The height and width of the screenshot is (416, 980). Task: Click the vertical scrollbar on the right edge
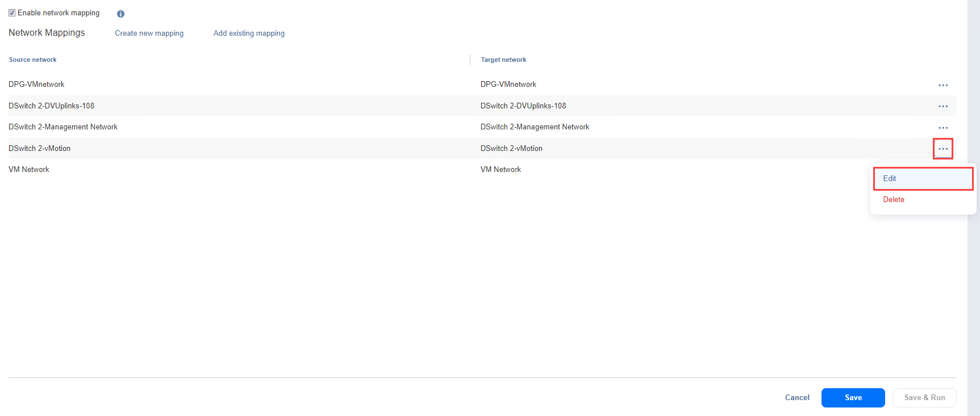(973, 208)
